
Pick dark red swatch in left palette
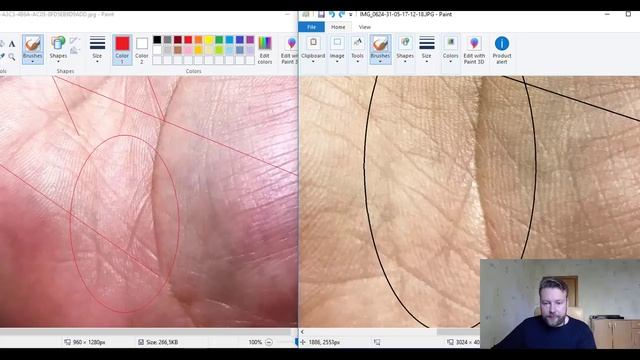(x=178, y=40)
